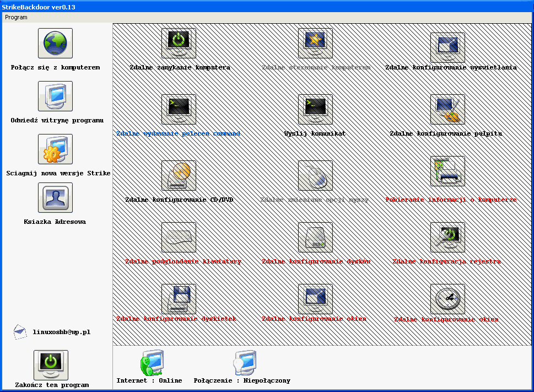Select the clock icon labeled Zdalne konfigurowanie okien
Screen dimensions: 534x392
(x=447, y=298)
